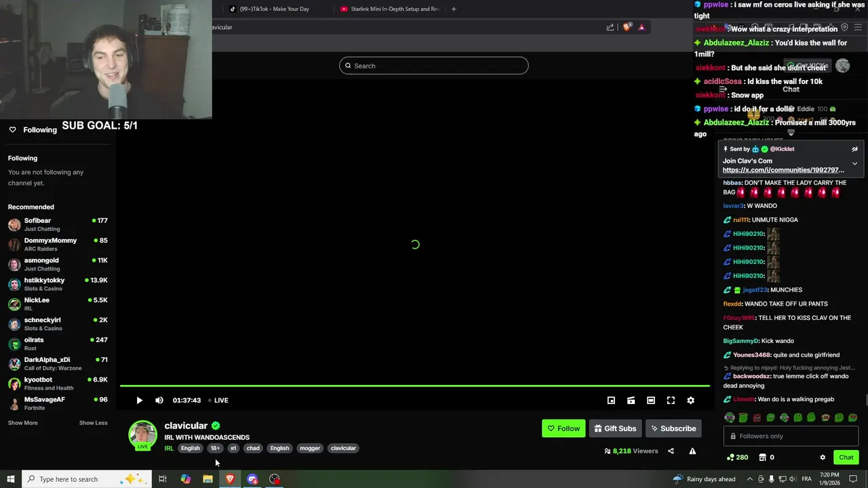Open the x.com communities link
868x488 pixels.
point(783,170)
